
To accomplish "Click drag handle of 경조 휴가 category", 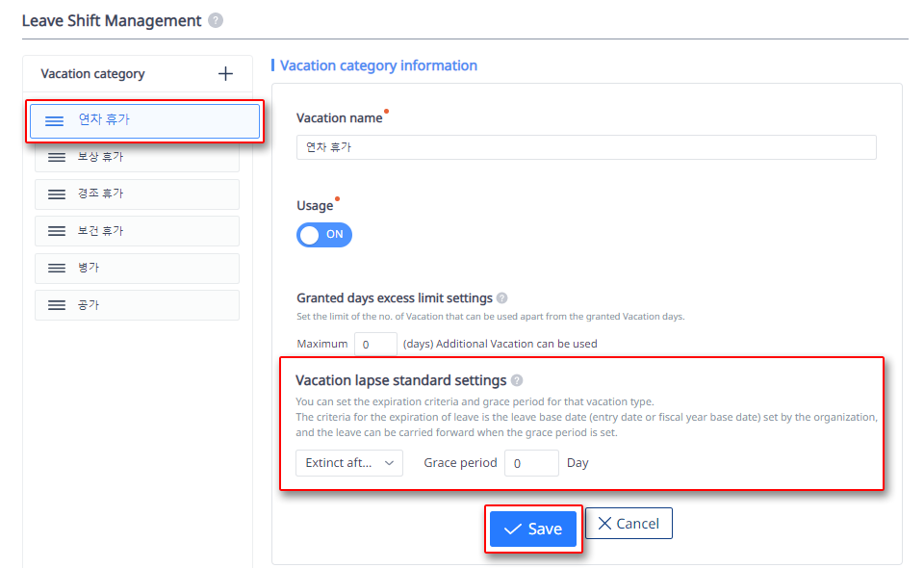I will point(57,194).
